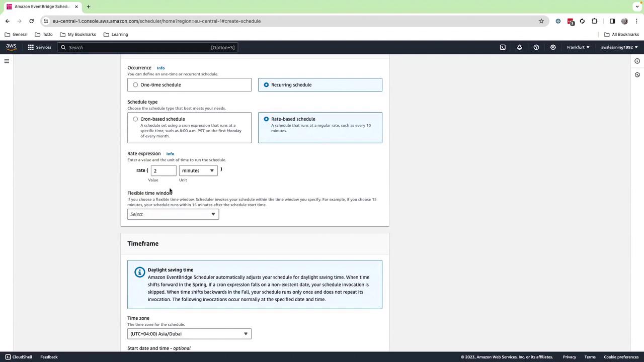Viewport: 644px width, 362px height.
Task: Close the Amazon EventBridge Scheduler tab
Action: click(x=76, y=7)
